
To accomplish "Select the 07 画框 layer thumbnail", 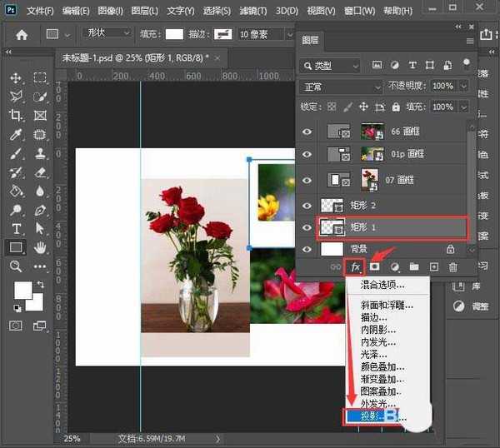I will point(369,179).
